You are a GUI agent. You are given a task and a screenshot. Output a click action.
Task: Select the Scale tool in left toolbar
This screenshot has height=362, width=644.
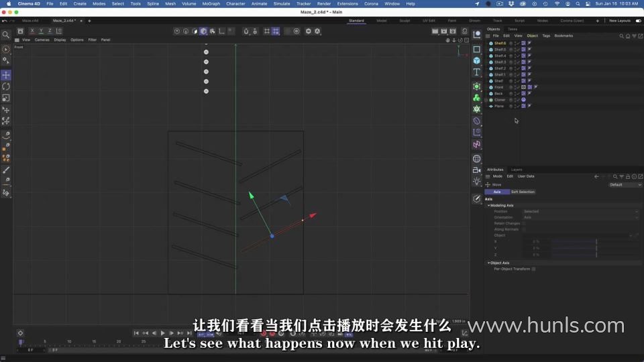6,98
